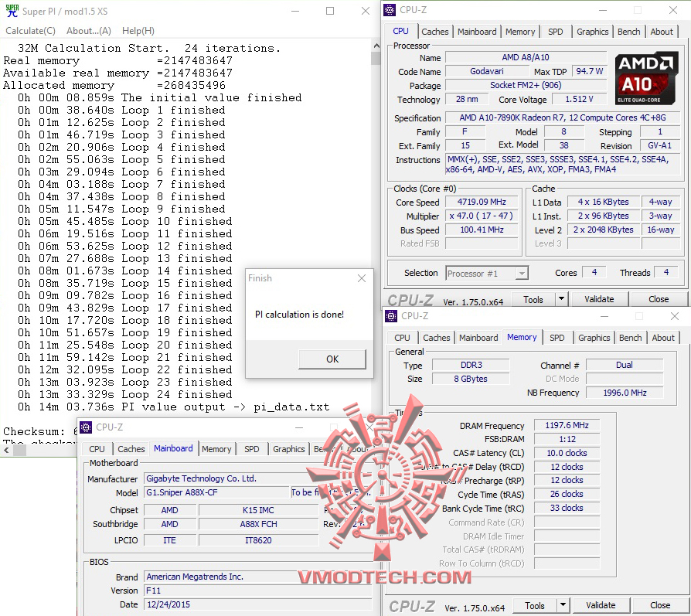Click the Multiplier x 47.0 value
This screenshot has height=616, width=691.
(x=482, y=216)
